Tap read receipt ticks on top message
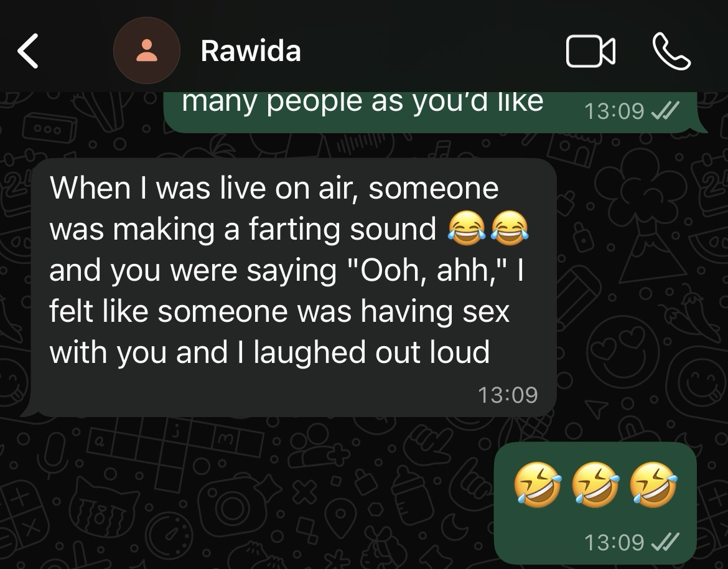Viewport: 728px width, 569px height. [665, 111]
